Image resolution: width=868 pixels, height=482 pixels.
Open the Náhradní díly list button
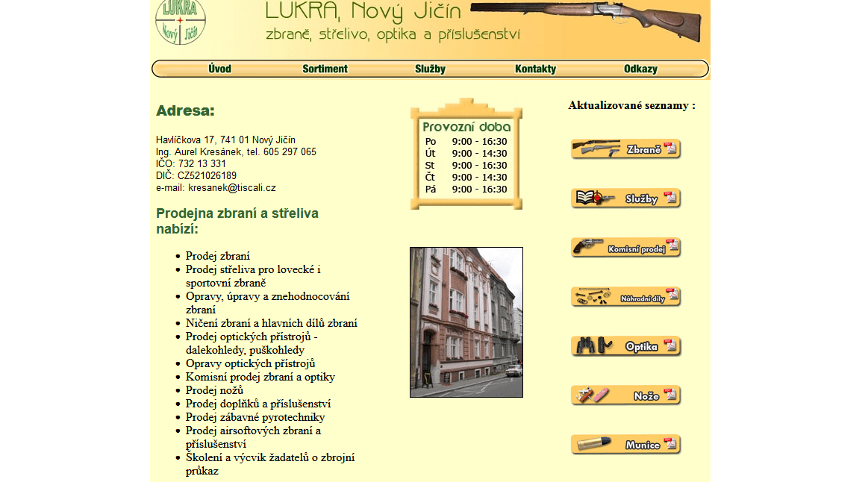625,297
